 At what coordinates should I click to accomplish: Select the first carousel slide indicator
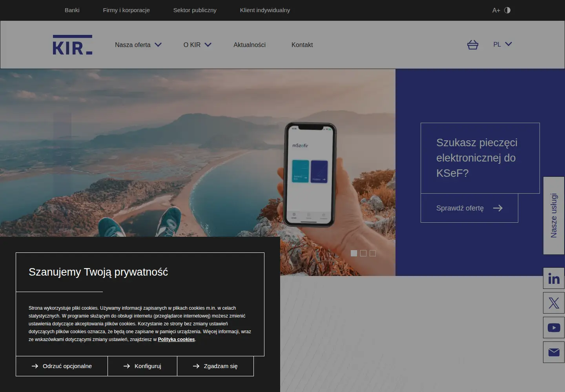click(354, 253)
